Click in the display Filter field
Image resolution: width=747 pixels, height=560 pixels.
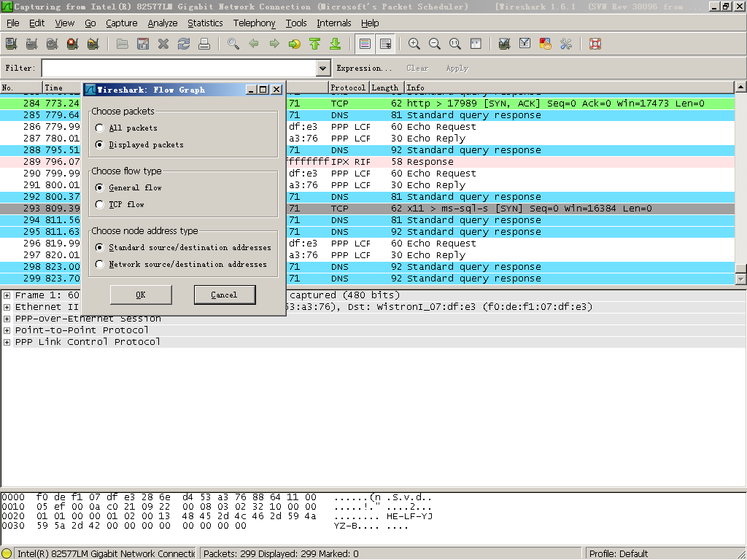point(179,68)
